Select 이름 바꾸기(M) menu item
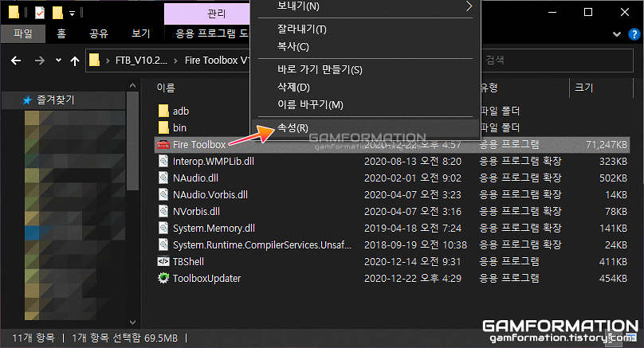 [366, 105]
